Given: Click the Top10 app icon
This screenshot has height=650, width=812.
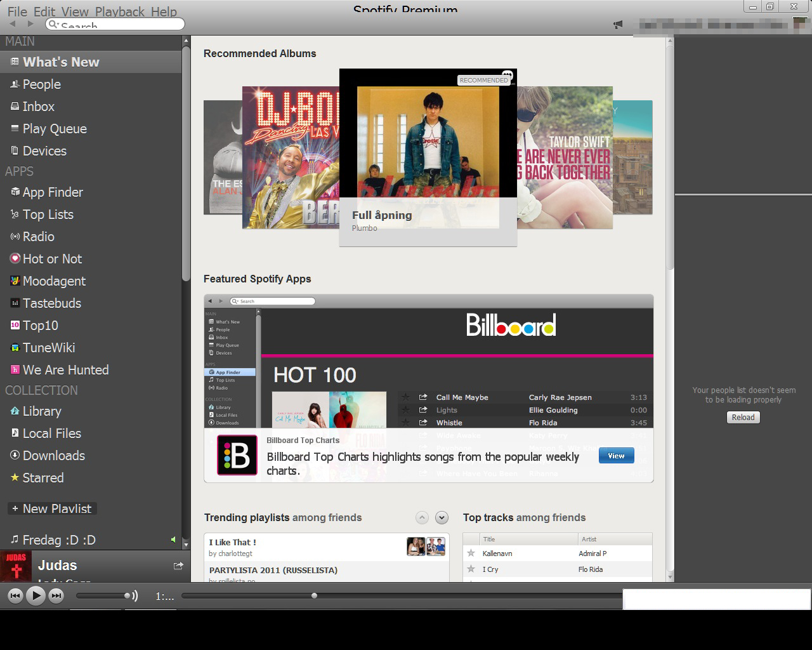Looking at the screenshot, I should 15,325.
